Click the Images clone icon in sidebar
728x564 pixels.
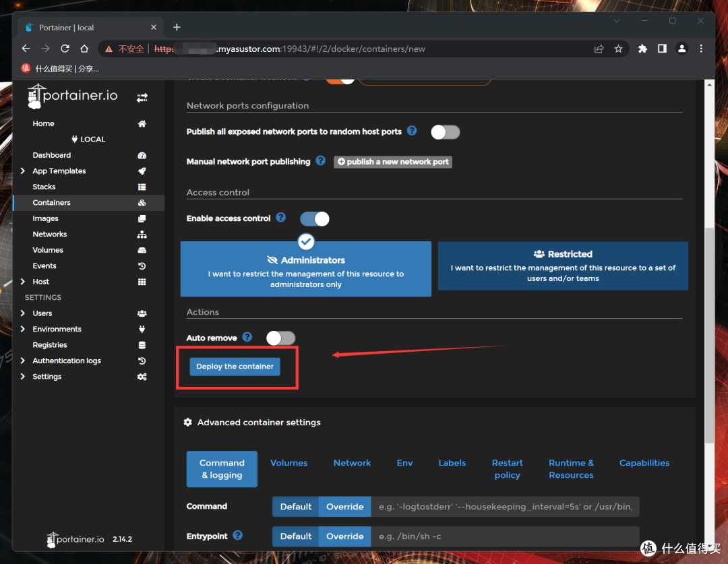click(142, 219)
